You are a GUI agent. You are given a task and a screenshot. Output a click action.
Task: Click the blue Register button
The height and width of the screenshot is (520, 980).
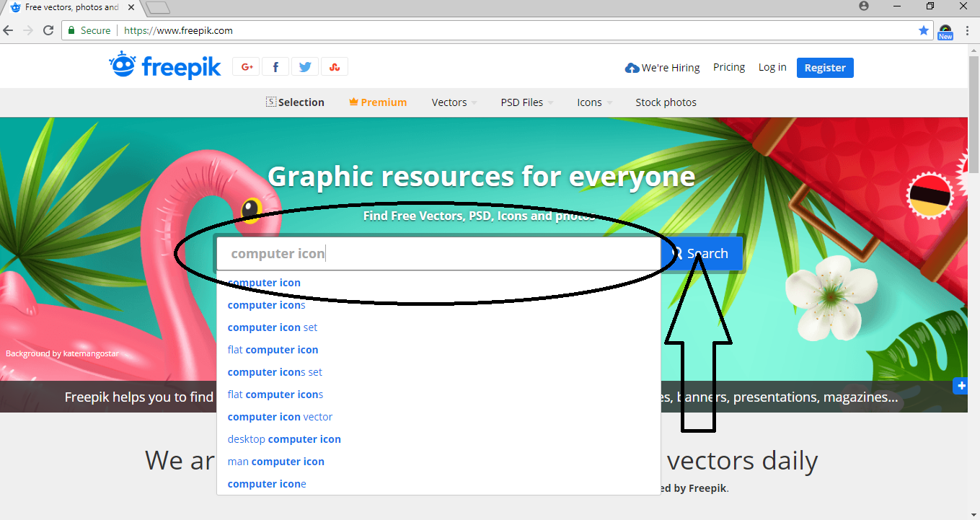825,68
